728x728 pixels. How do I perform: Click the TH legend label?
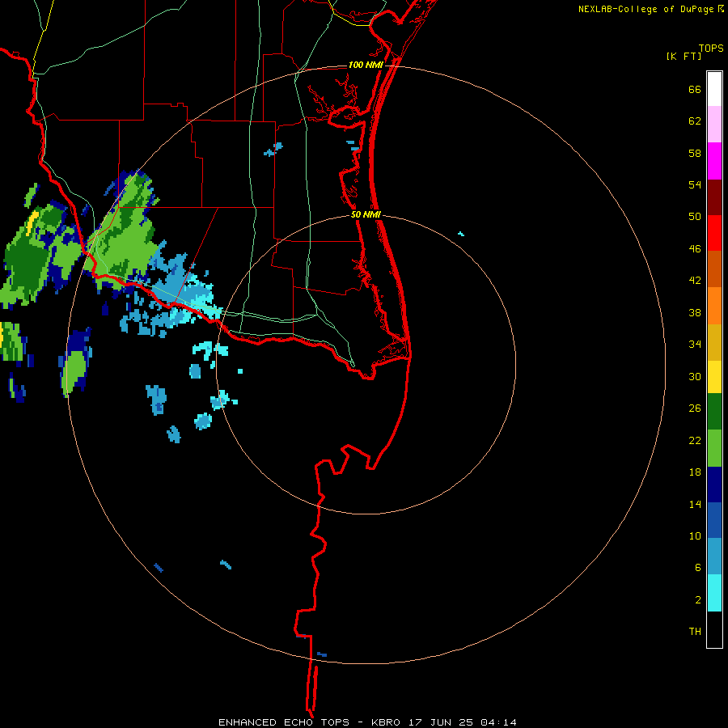click(x=695, y=631)
